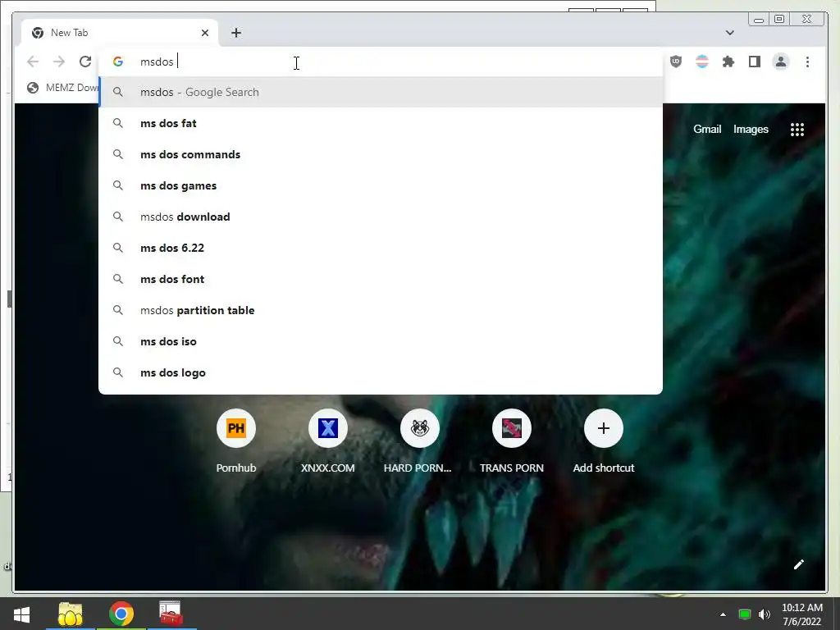Select the New Tab tab
The height and width of the screenshot is (630, 840).
pos(120,33)
